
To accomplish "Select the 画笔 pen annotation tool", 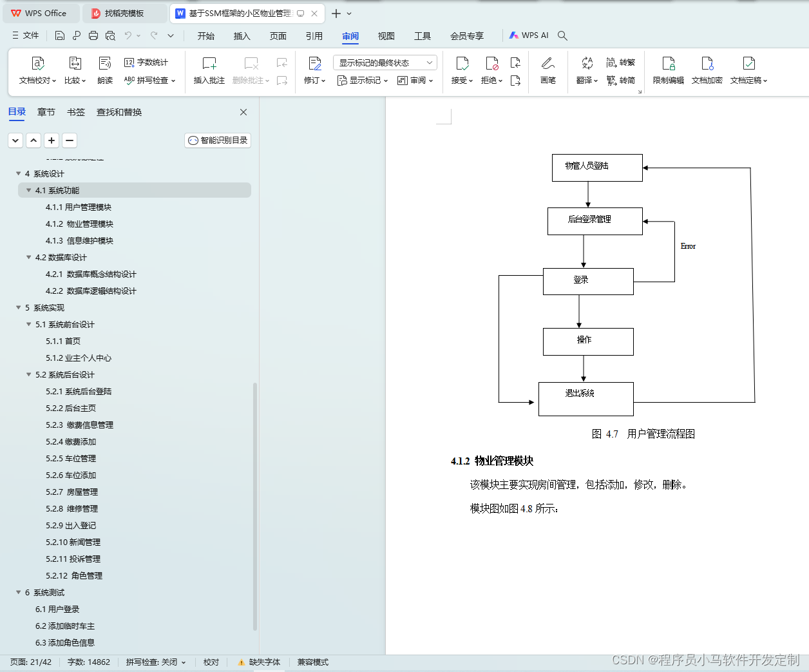I will [548, 71].
